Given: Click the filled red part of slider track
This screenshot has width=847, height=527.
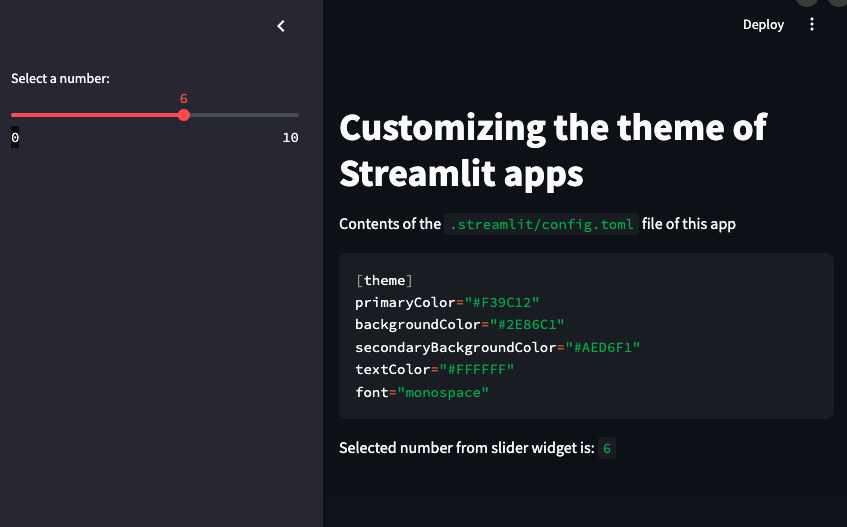Looking at the screenshot, I should pos(95,115).
